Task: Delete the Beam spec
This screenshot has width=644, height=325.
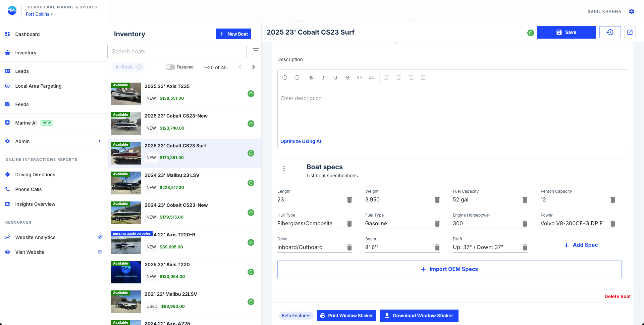Action: tap(437, 247)
